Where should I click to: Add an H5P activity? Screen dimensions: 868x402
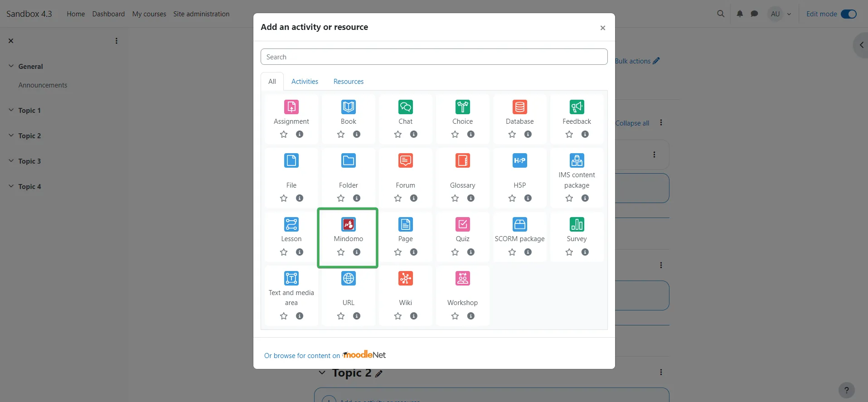click(519, 161)
